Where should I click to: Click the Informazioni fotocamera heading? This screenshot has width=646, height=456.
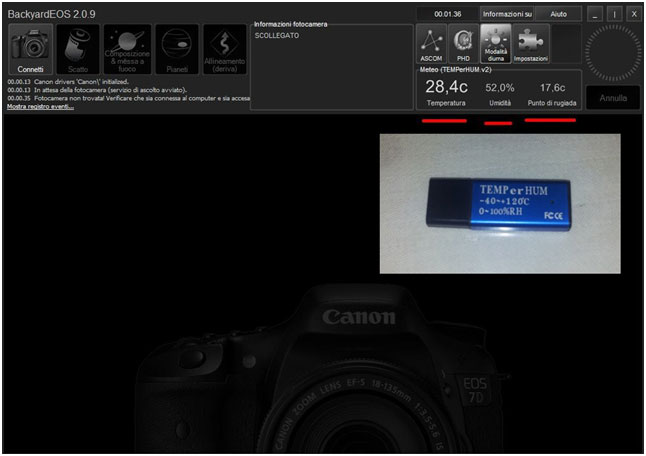tap(290, 24)
